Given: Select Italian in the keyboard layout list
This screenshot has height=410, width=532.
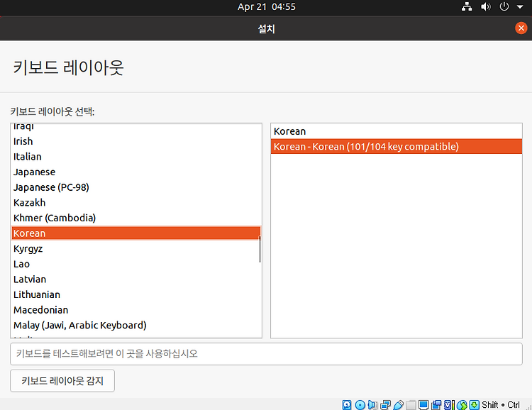Looking at the screenshot, I should pyautogui.click(x=136, y=157).
